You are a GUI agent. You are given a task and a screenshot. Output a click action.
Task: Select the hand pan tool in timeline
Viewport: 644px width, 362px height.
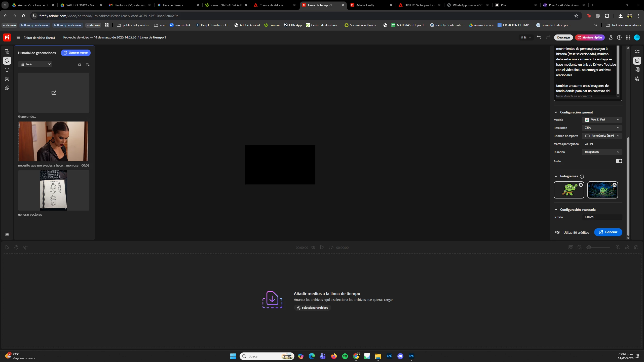pyautogui.click(x=16, y=248)
